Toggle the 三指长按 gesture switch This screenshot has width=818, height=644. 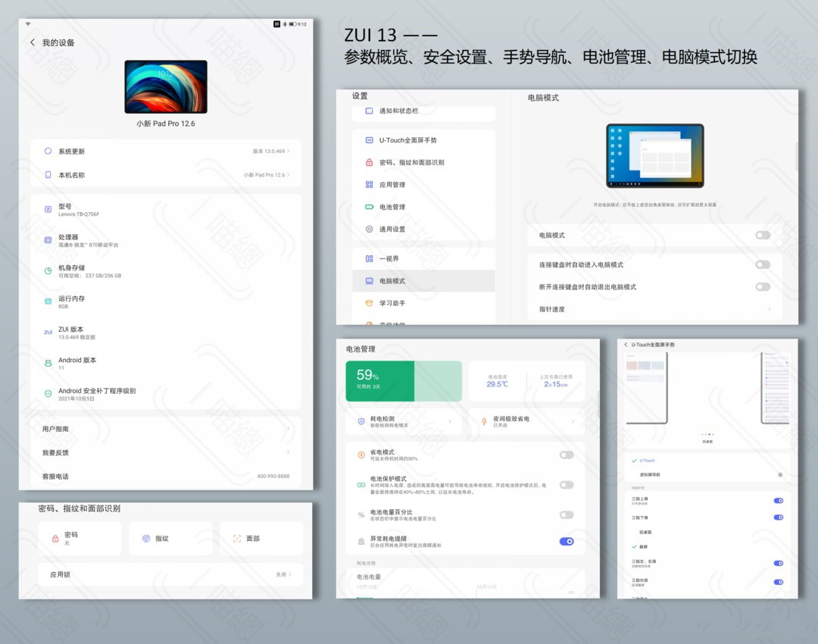pos(779,582)
